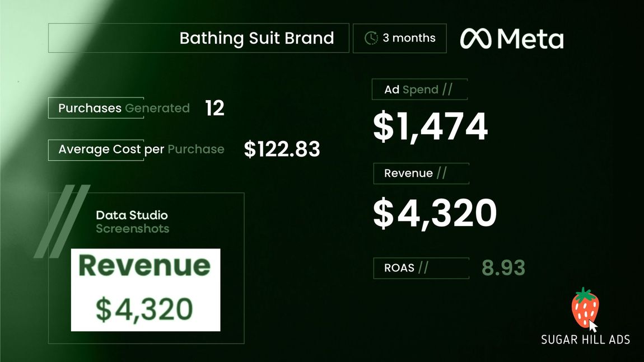644x362 pixels.
Task: Click the $4,320 revenue value on right
Action: pos(435,213)
